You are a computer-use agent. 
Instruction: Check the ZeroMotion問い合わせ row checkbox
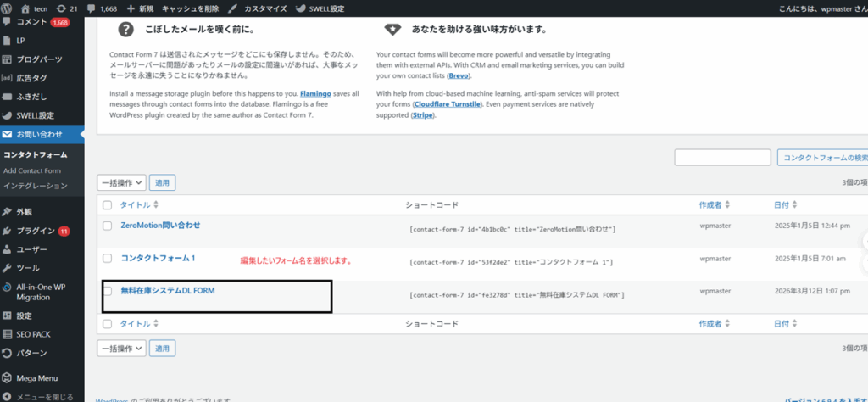click(x=107, y=226)
